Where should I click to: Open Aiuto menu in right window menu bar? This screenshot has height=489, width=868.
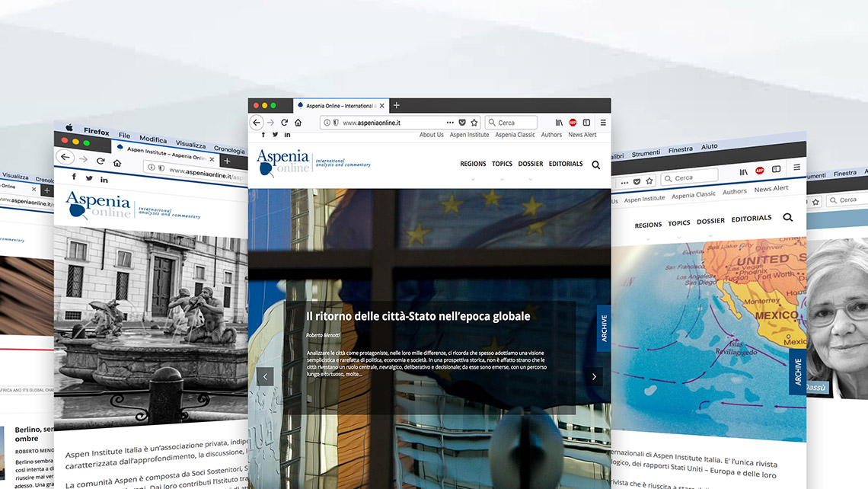709,146
